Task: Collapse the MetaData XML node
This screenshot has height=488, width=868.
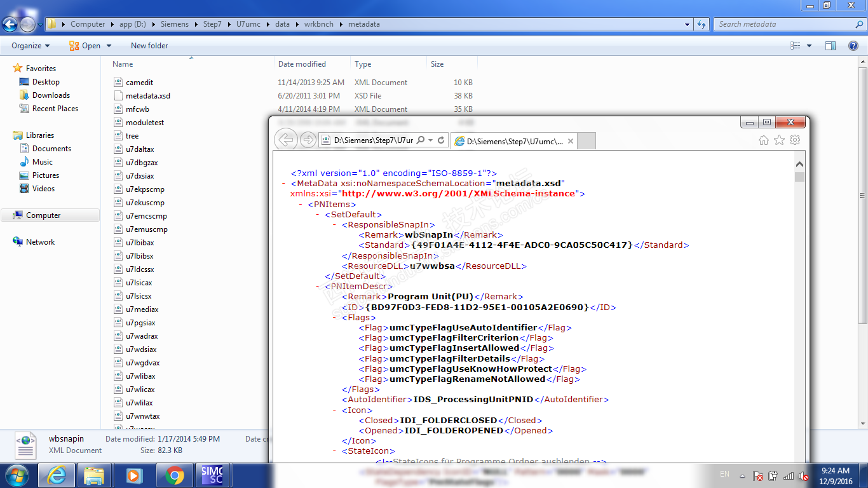Action: (284, 184)
